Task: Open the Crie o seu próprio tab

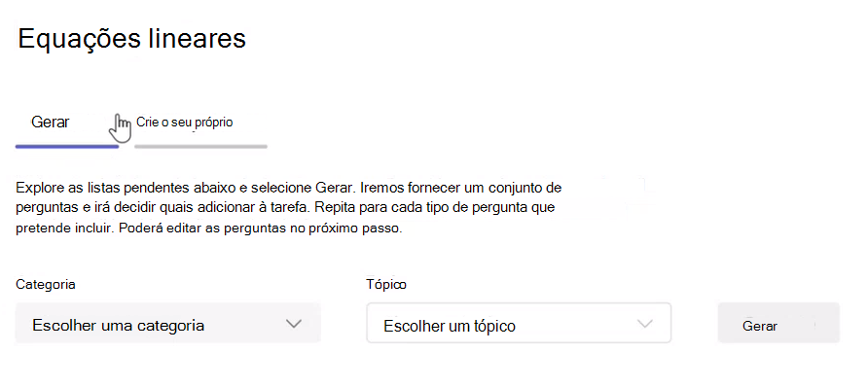Action: click(x=184, y=123)
